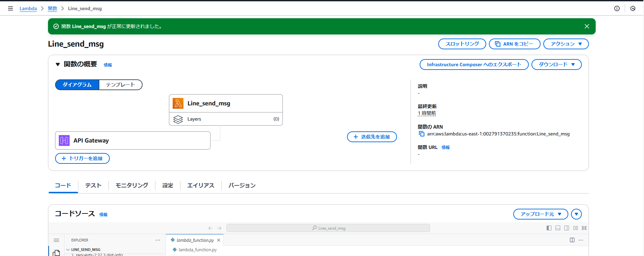Screen dimensions: 644x256
Task: Click the Line_send_msg editor search field
Action: point(328,228)
